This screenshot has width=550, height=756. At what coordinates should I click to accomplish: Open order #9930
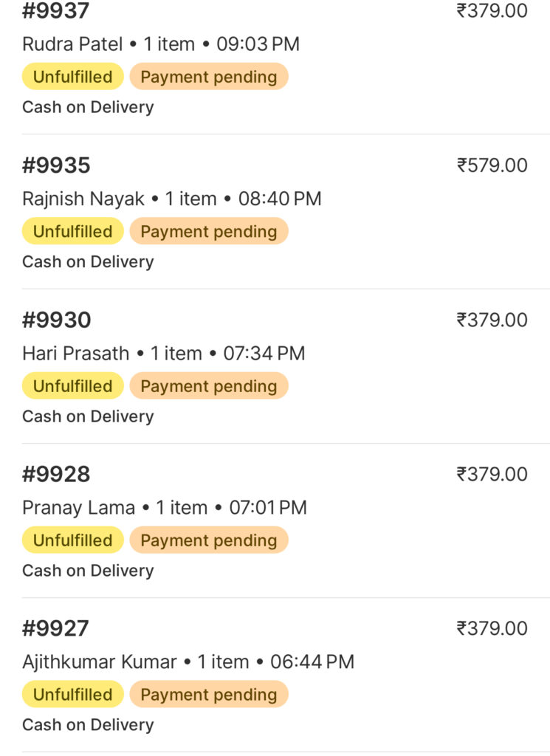point(56,320)
